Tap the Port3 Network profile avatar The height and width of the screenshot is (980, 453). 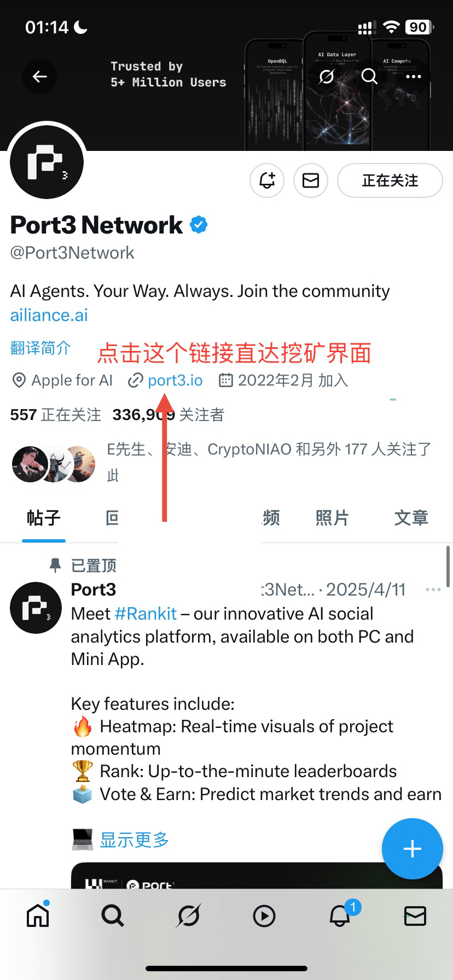(47, 162)
